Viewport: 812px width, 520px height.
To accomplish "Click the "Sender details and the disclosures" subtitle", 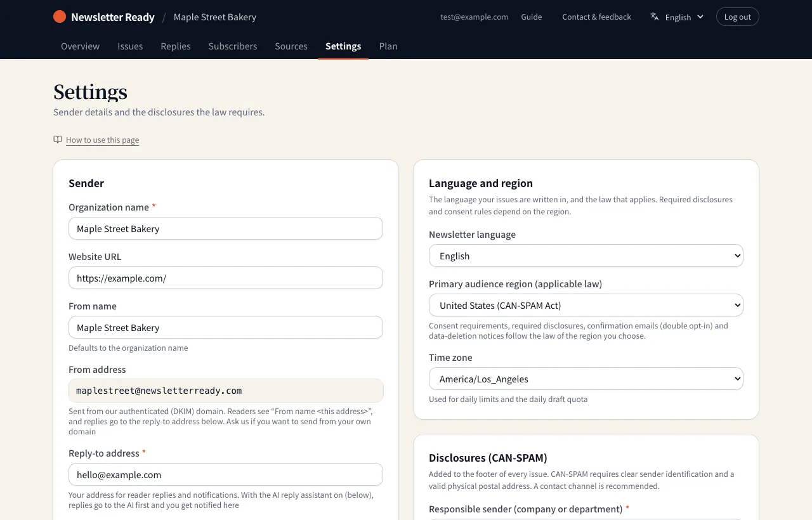I will point(159,112).
